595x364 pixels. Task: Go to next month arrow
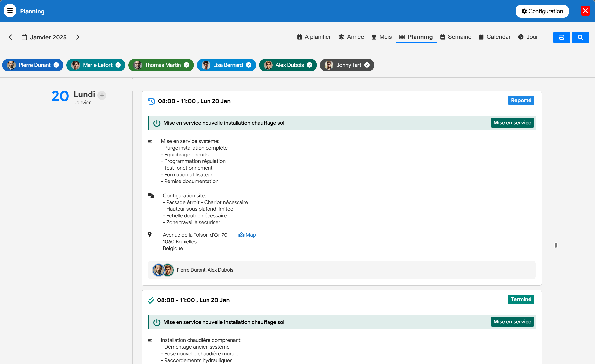click(78, 37)
